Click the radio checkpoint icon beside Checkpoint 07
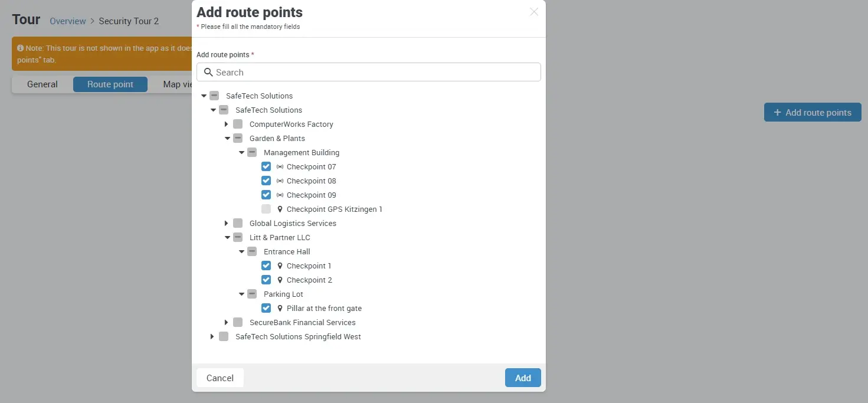The width and height of the screenshot is (868, 403). click(x=279, y=166)
